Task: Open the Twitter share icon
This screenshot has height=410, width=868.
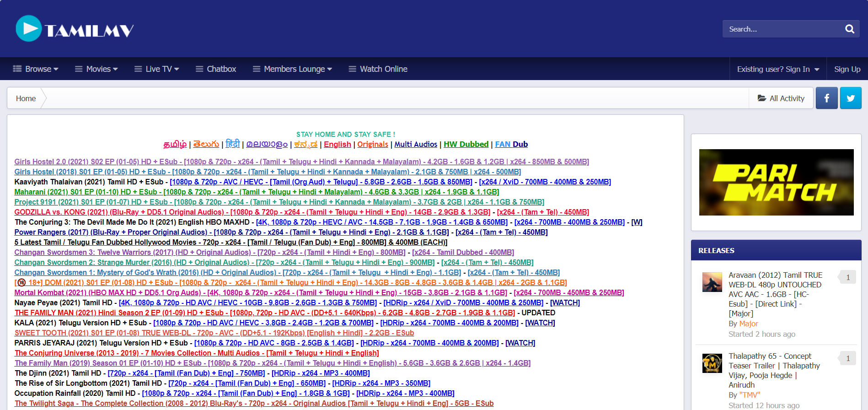Action: click(851, 98)
